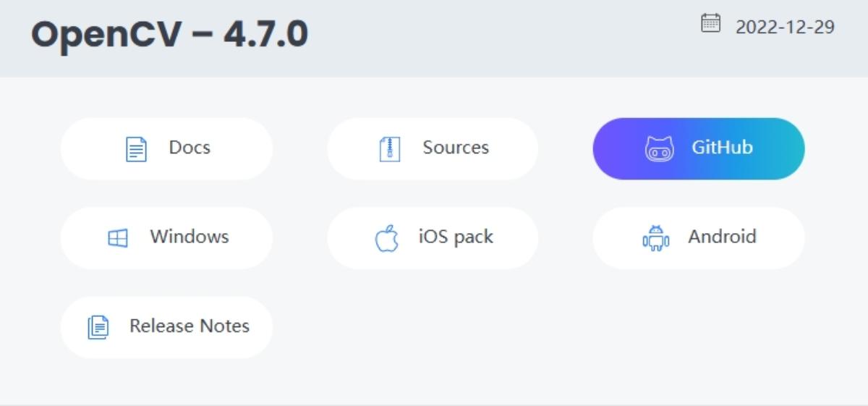Click the calendar icon beside the date

click(x=711, y=24)
